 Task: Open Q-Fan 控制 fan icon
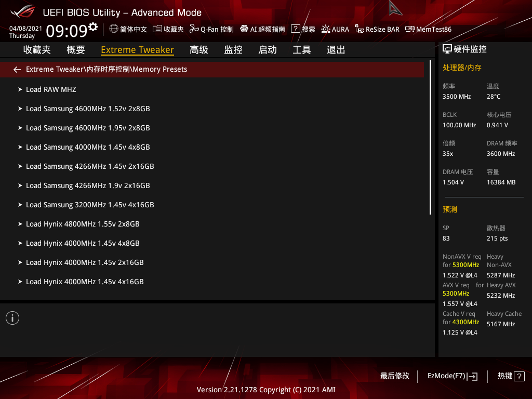194,29
